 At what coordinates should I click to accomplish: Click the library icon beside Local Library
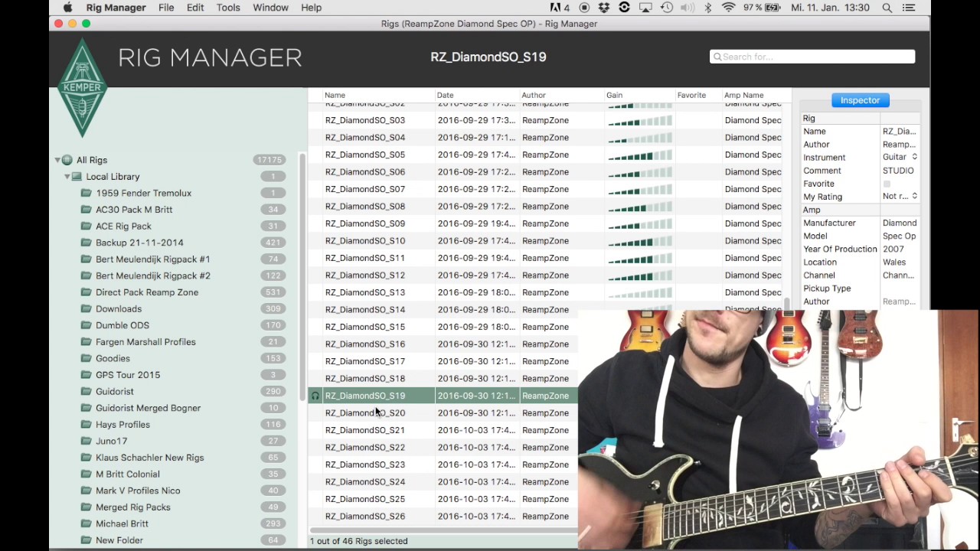pyautogui.click(x=77, y=177)
